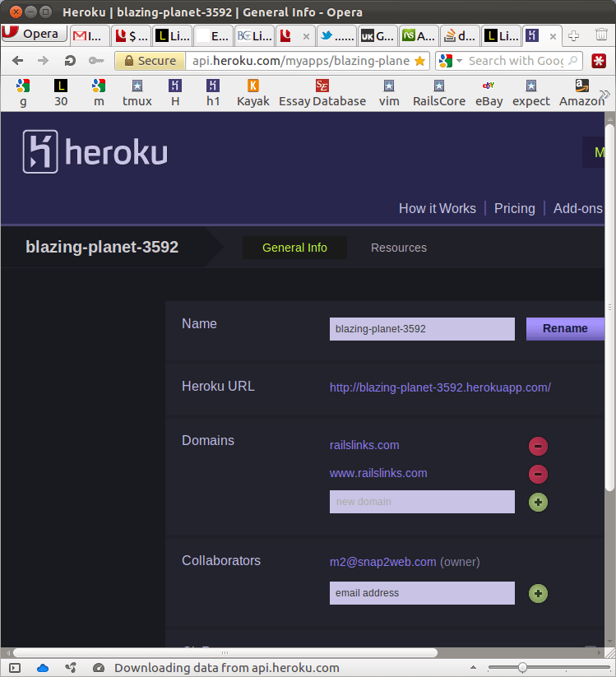
Task: Reload the page
Action: 70,61
